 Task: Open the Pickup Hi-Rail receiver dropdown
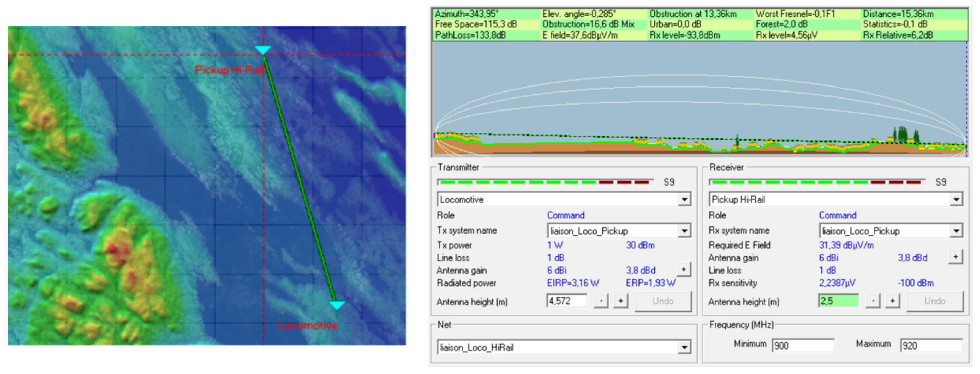[956, 200]
